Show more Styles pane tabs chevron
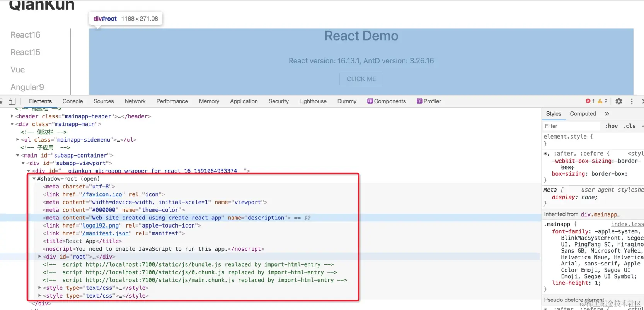The height and width of the screenshot is (310, 644). pyautogui.click(x=607, y=114)
